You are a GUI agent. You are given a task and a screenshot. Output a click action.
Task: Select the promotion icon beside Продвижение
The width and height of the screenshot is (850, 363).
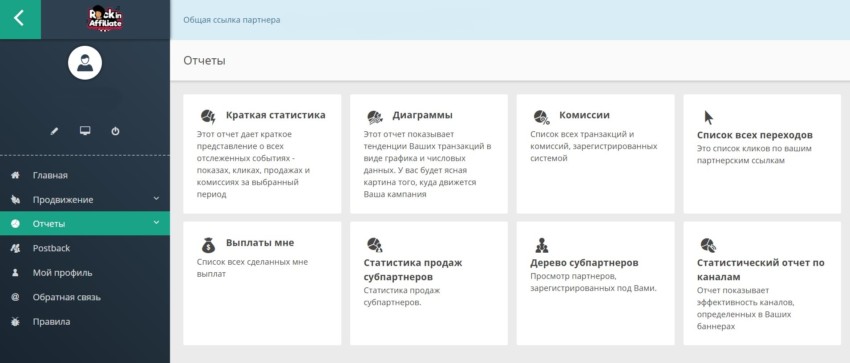pyautogui.click(x=15, y=199)
